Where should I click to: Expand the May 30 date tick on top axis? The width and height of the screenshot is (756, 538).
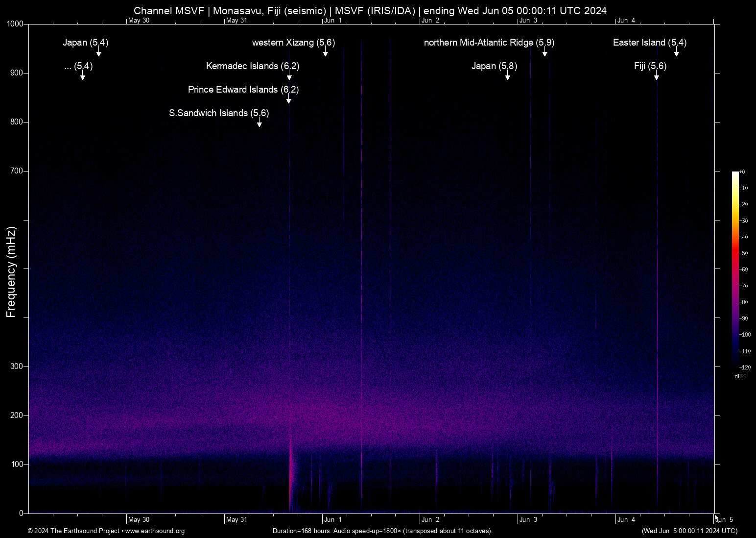click(139, 20)
